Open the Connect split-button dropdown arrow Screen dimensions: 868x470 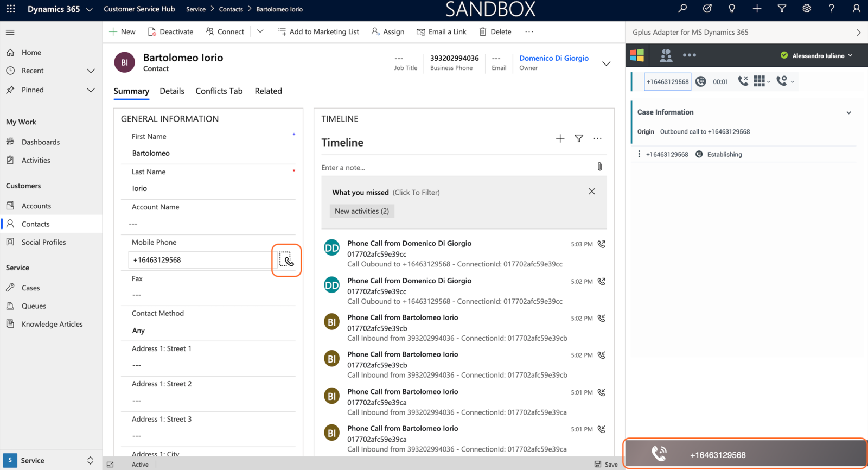coord(260,31)
